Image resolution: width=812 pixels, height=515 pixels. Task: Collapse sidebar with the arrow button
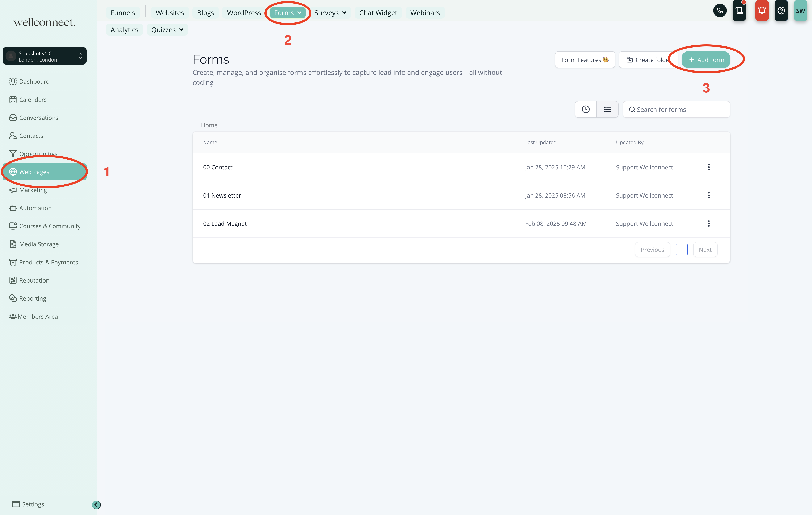(96, 504)
